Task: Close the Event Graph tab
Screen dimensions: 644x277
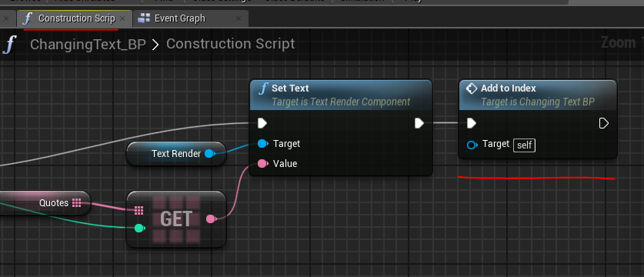Action: 239,18
